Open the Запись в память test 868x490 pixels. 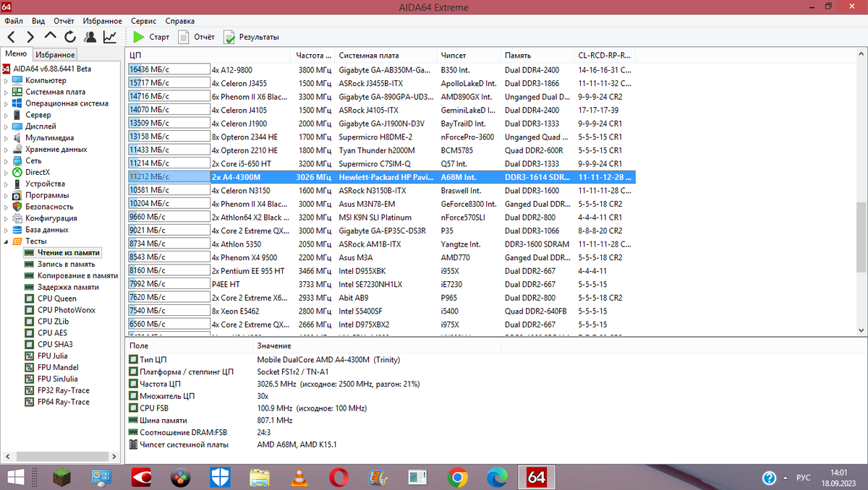pos(66,264)
